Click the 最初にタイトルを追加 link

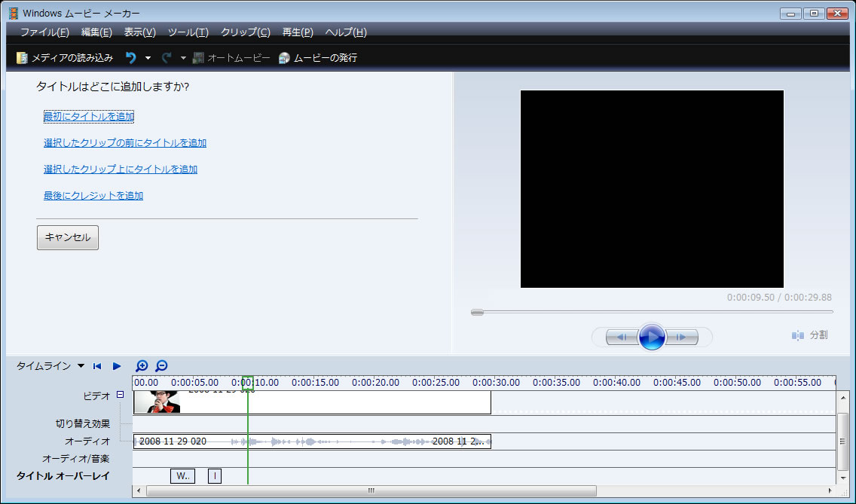(89, 116)
